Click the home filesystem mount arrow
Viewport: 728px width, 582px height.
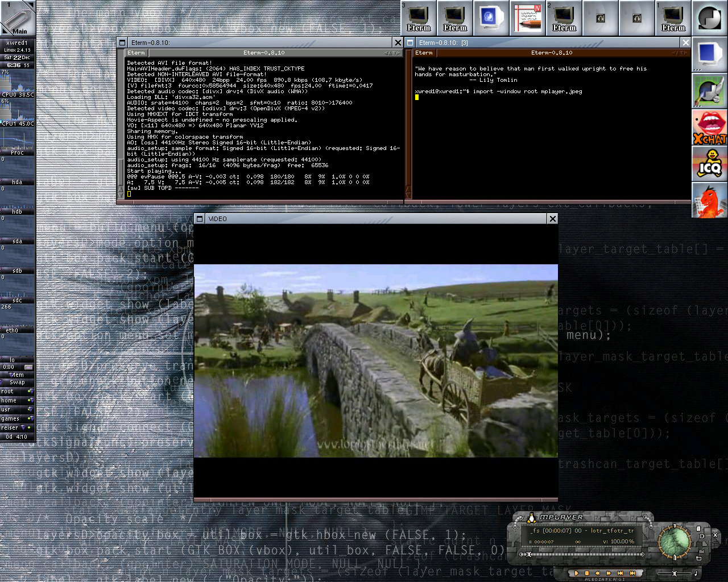pyautogui.click(x=32, y=400)
